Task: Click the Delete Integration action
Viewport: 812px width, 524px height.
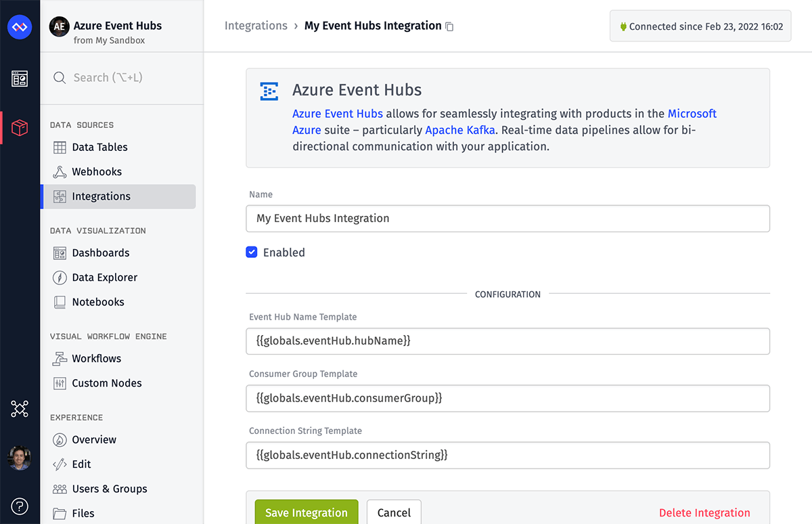Action: point(704,512)
